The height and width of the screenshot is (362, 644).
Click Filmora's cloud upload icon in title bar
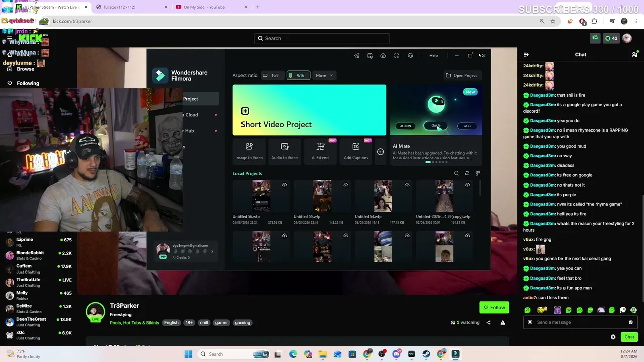(383, 56)
